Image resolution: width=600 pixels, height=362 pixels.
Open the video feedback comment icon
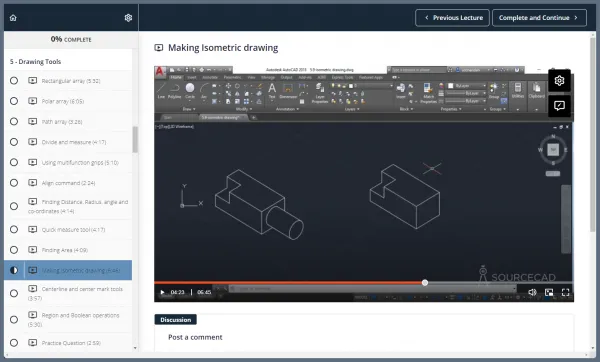[559, 106]
